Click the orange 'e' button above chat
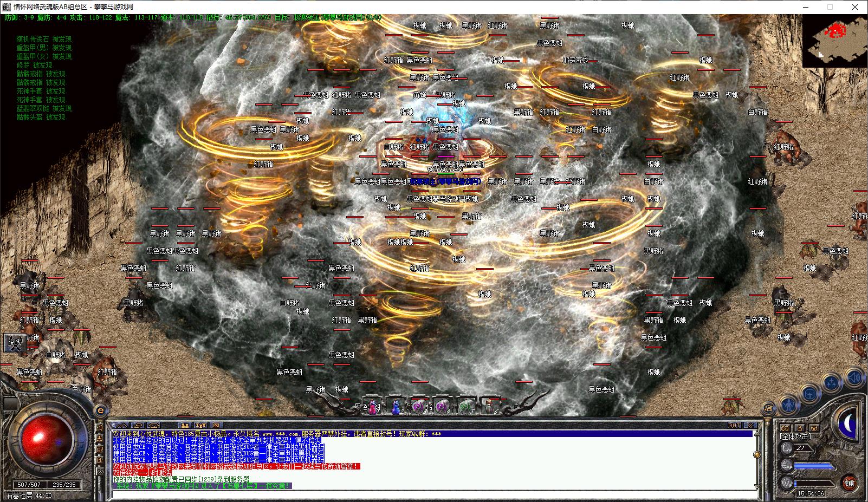The width and height of the screenshot is (868, 502). (x=100, y=410)
